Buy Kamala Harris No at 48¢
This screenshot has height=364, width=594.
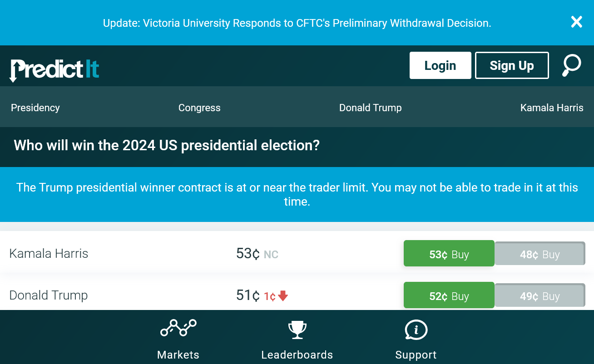tap(540, 254)
